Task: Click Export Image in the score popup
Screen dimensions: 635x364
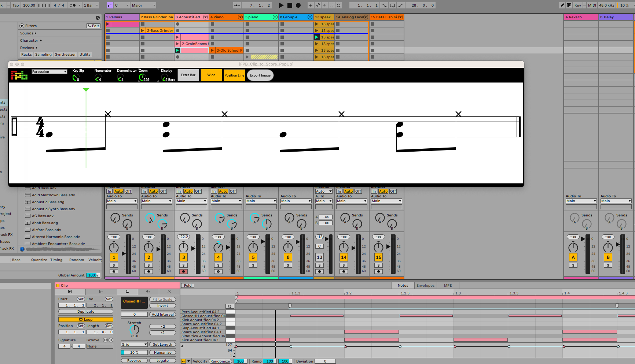Action: pyautogui.click(x=260, y=75)
